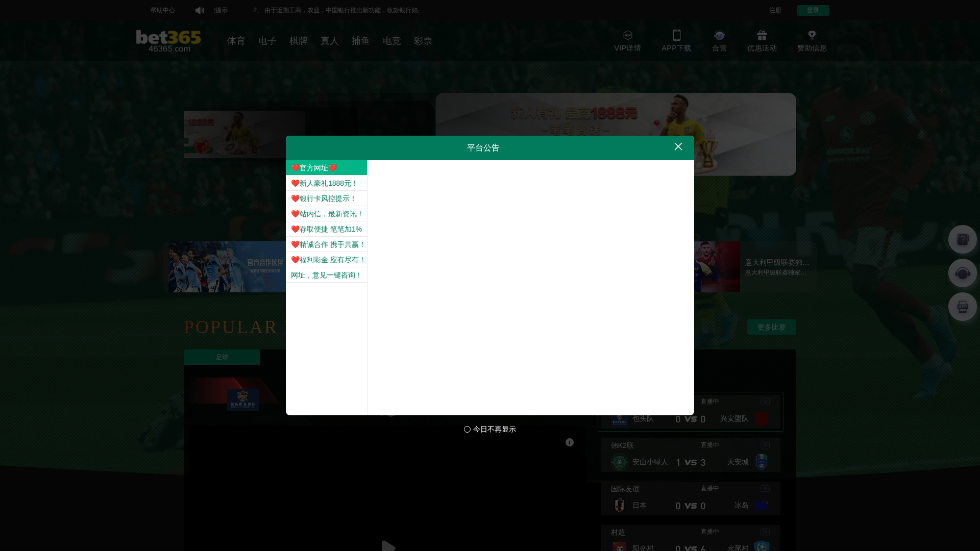Click the green 登录 login button
Image resolution: width=980 pixels, height=551 pixels.
tap(813, 10)
